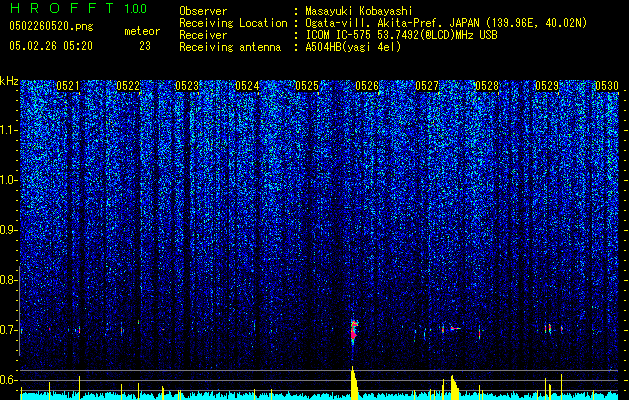This screenshot has width=629, height=400.
Task: Click the 0.7 kHz axis label
Action: coord(7,330)
